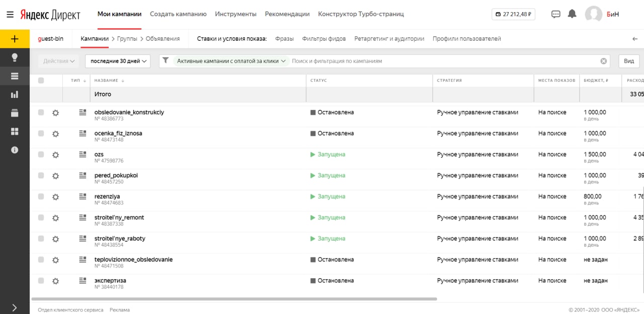Open the notifications bell icon

[572, 14]
